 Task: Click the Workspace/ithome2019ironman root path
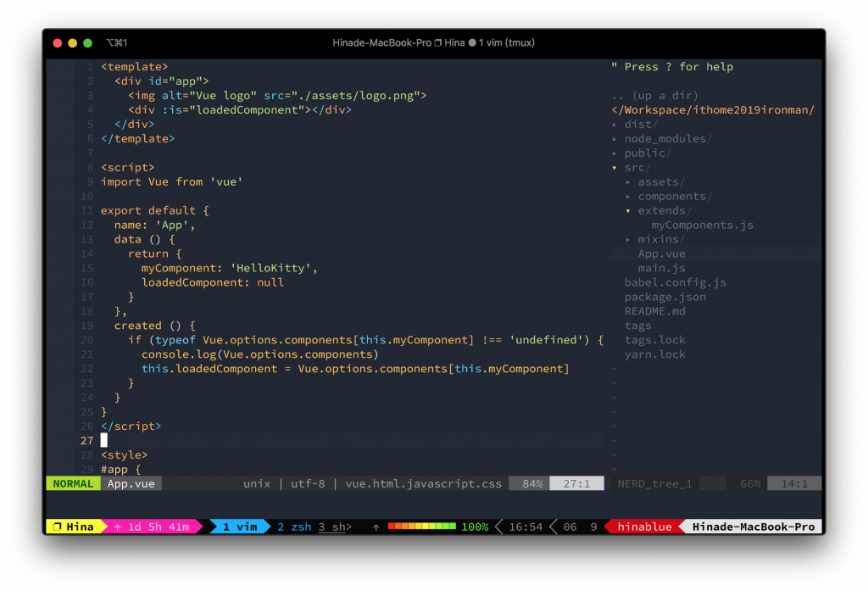[713, 110]
